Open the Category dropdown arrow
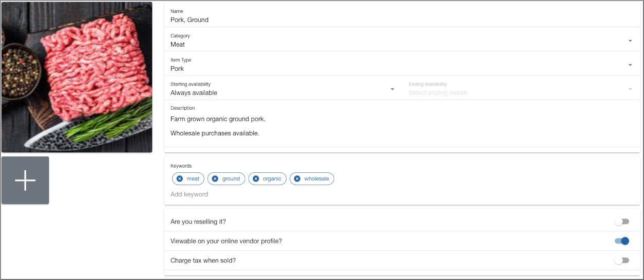 pos(630,41)
